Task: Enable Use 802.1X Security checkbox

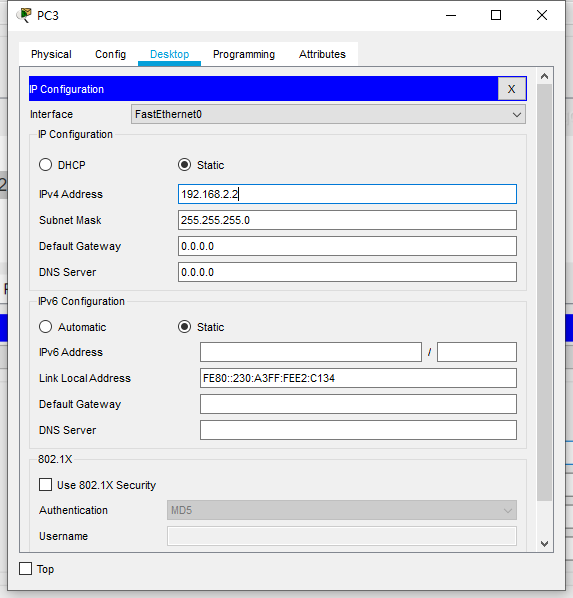Action: (45, 485)
